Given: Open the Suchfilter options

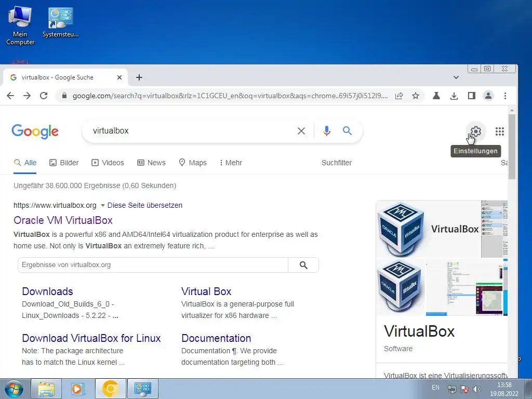Looking at the screenshot, I should pos(337,163).
